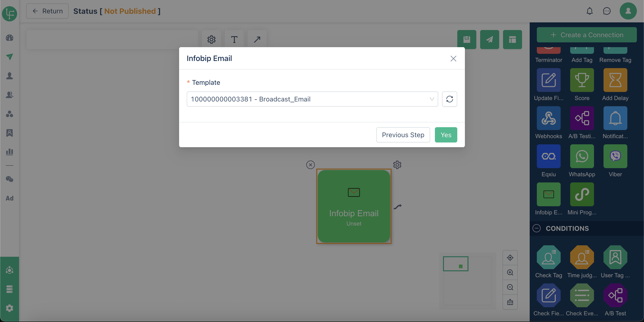
Task: Collapse the CONDITIONS section
Action: tap(536, 228)
